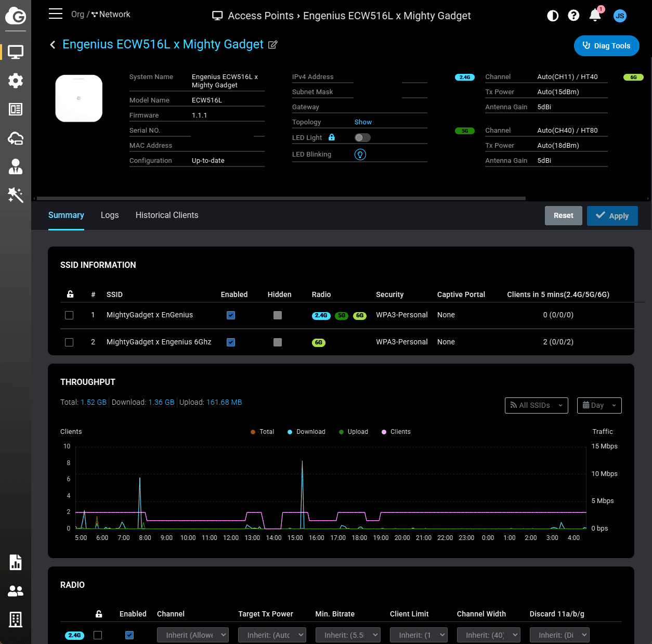Screen dimensions: 652x644
Task: Click the edit pencil next to device name
Action: click(x=272, y=45)
